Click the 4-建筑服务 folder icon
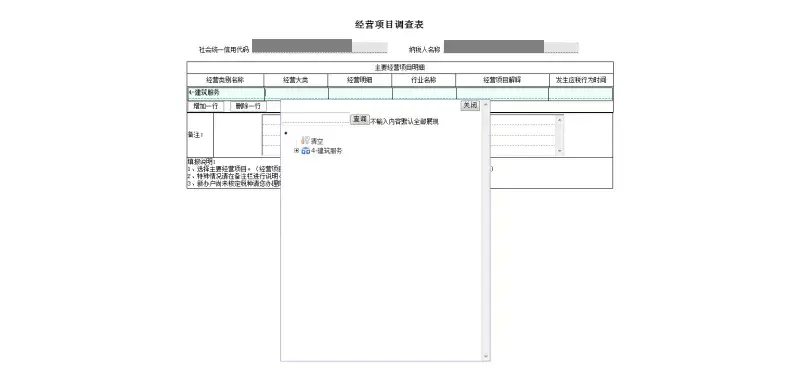796x384 pixels. tap(306, 151)
